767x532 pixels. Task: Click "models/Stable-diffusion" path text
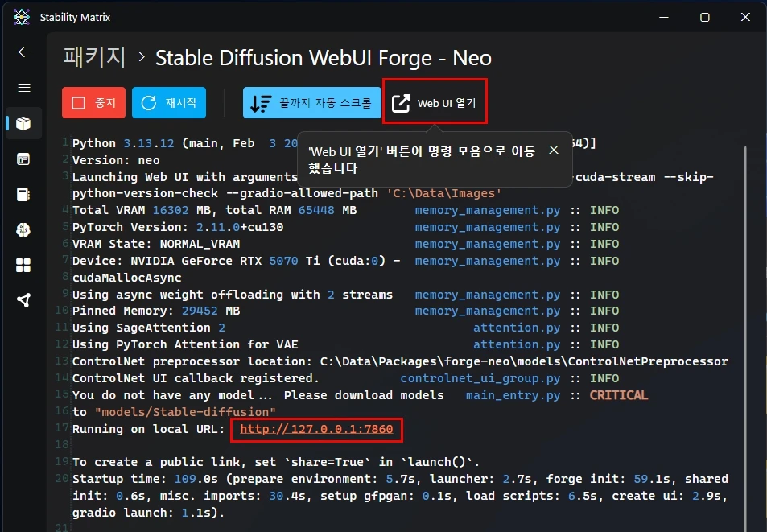tap(185, 412)
